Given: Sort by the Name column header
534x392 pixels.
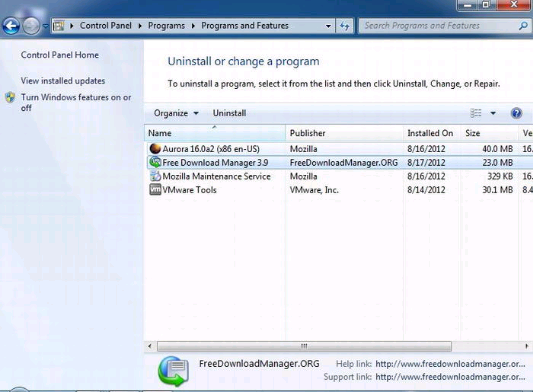Looking at the screenshot, I should (215, 133).
